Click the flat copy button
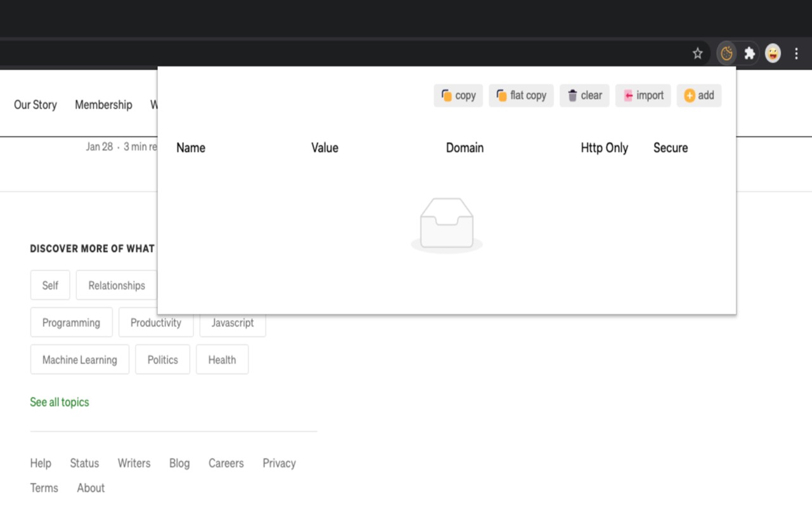This screenshot has width=812, height=508. (521, 95)
